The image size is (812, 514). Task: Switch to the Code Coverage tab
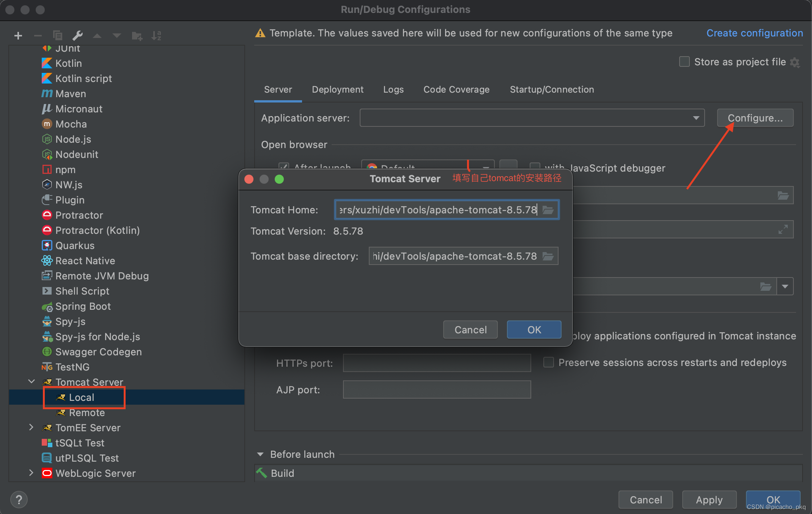pyautogui.click(x=456, y=89)
